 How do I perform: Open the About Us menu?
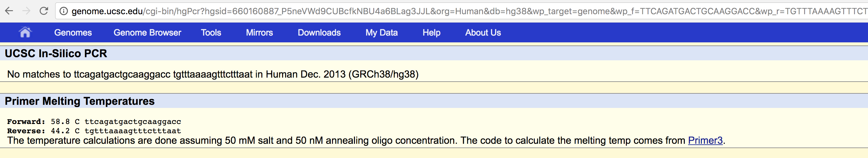pyautogui.click(x=483, y=32)
